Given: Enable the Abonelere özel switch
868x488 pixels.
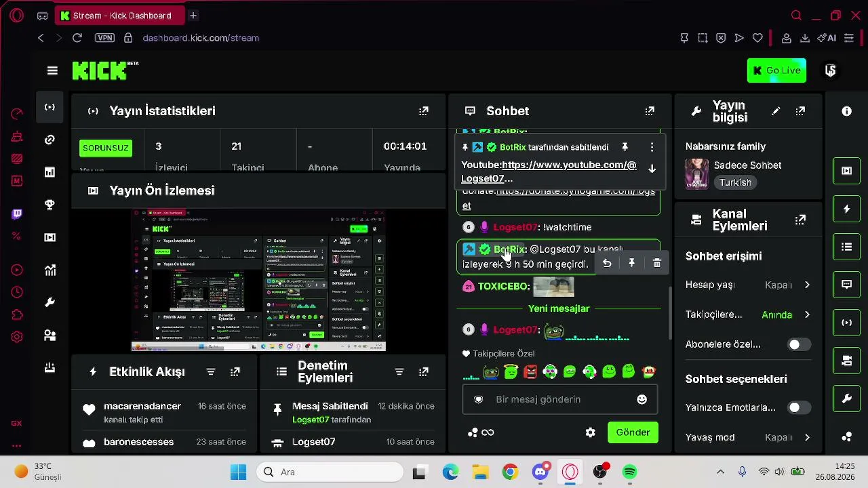Looking at the screenshot, I should pyautogui.click(x=799, y=344).
